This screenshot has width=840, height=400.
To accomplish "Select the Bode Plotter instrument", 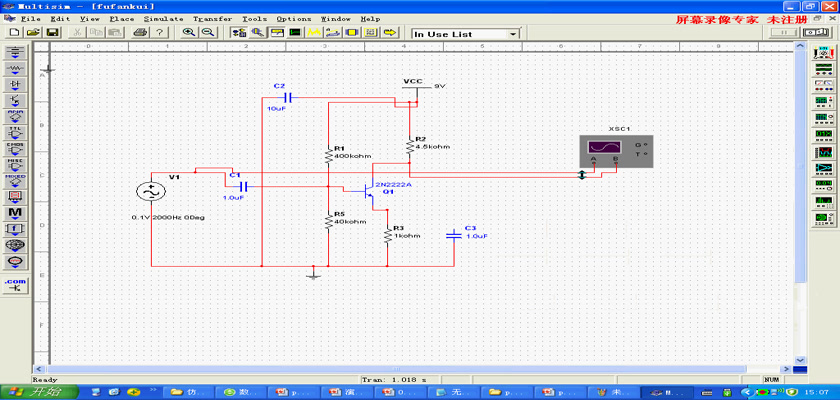I will 823,118.
